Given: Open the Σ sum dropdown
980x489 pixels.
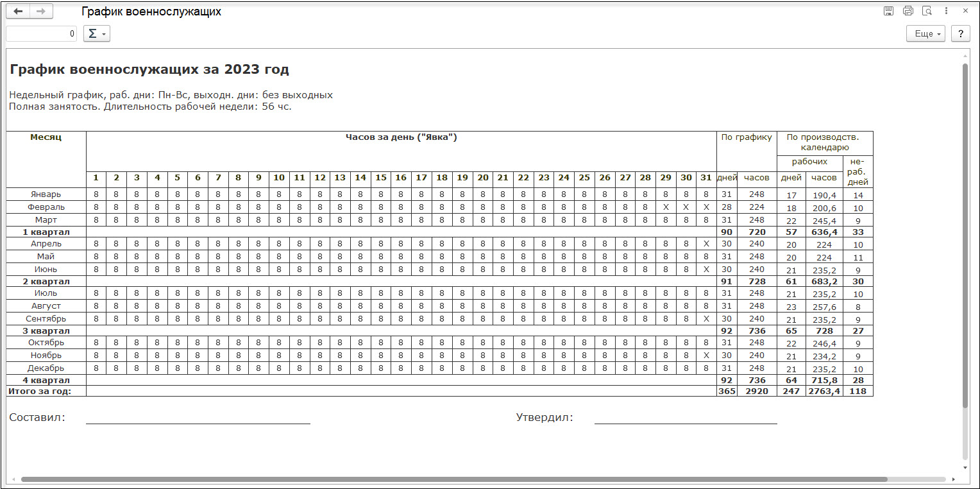Looking at the screenshot, I should click(x=97, y=33).
